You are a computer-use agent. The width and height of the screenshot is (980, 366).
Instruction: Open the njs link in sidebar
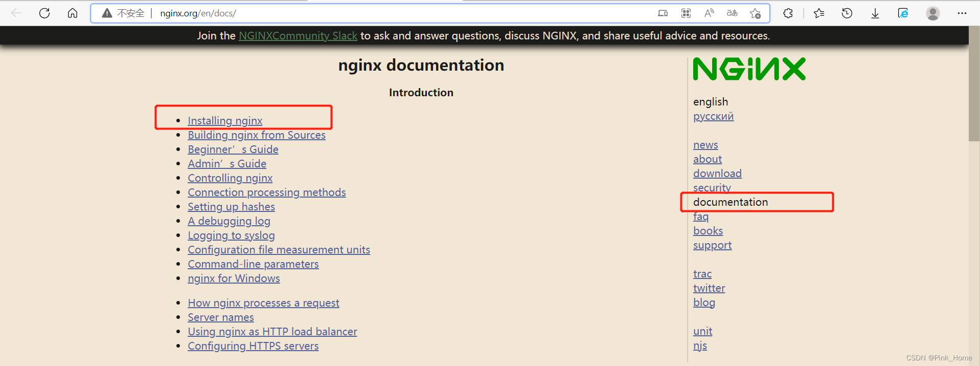click(700, 346)
